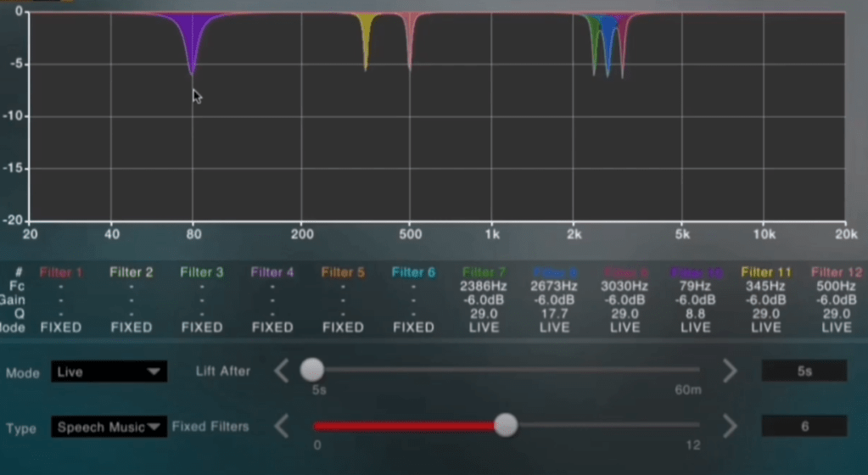Click the Filter 2 label
The width and height of the screenshot is (868, 475).
(131, 272)
